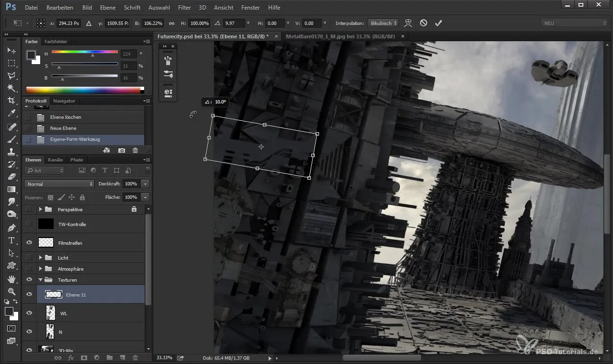Switch to MetalBare0170_1_M.jpg document tab

coord(340,36)
